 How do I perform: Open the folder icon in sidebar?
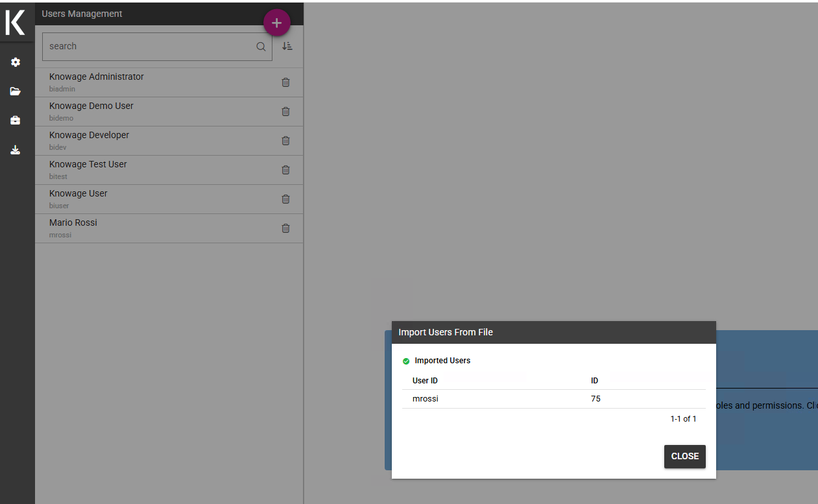16,91
